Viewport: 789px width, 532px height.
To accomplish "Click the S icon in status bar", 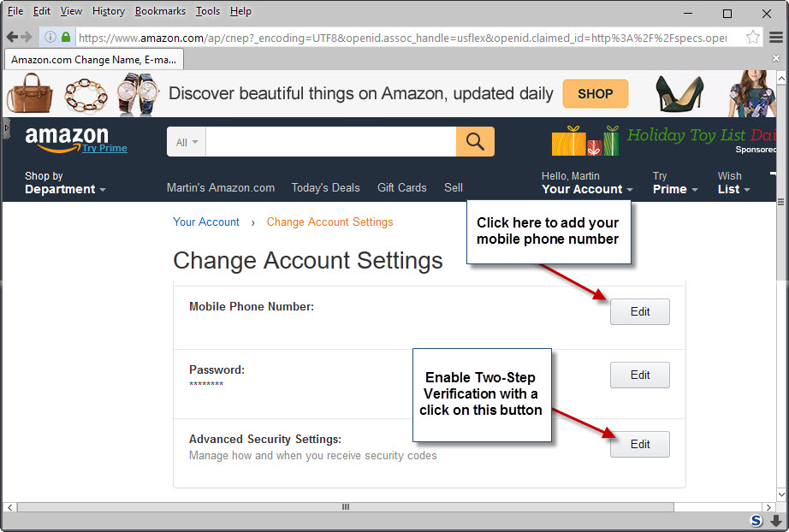I will 756,521.
